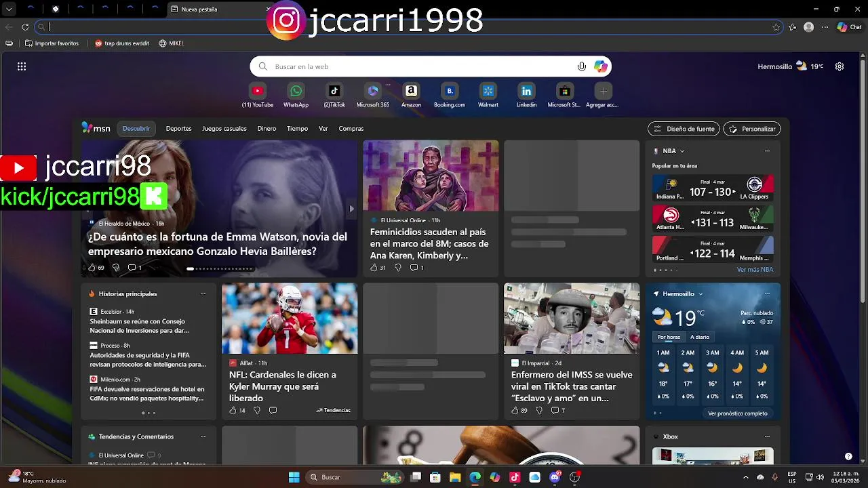Open comments on the Enfermero del IMSS article

click(x=554, y=411)
